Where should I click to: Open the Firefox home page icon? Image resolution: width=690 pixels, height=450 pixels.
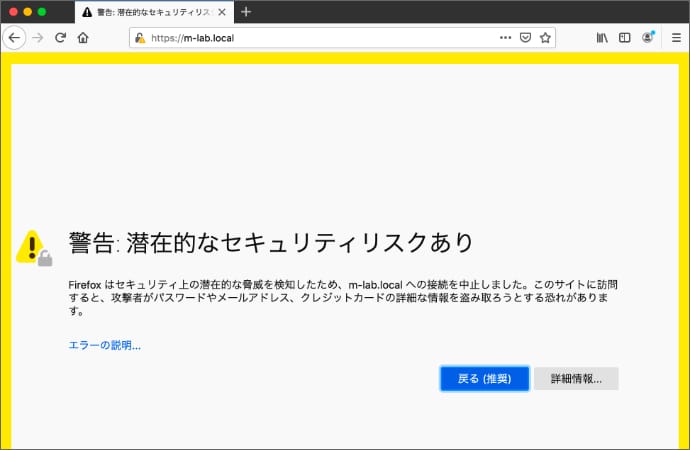[x=83, y=37]
